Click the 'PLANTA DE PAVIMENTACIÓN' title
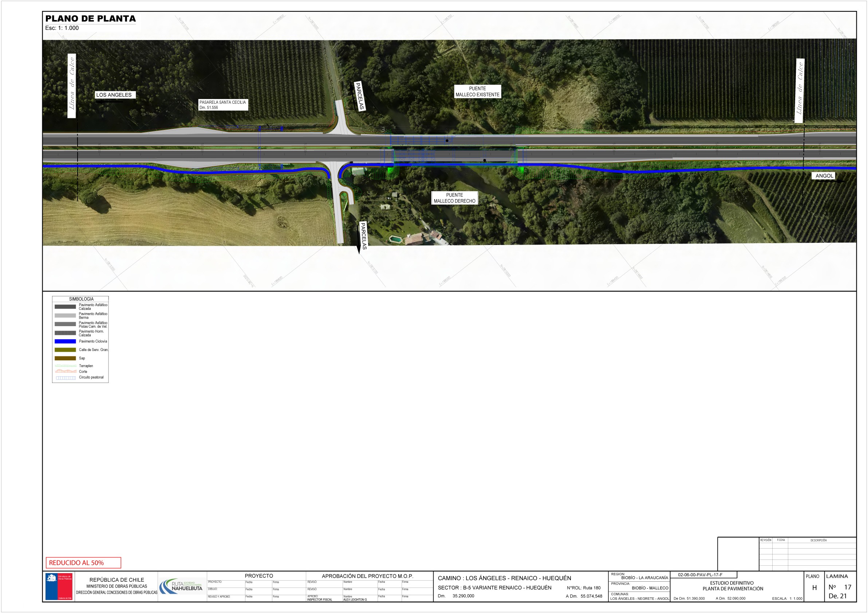Image resolution: width=868 pixels, height=613 pixels. 733,589
